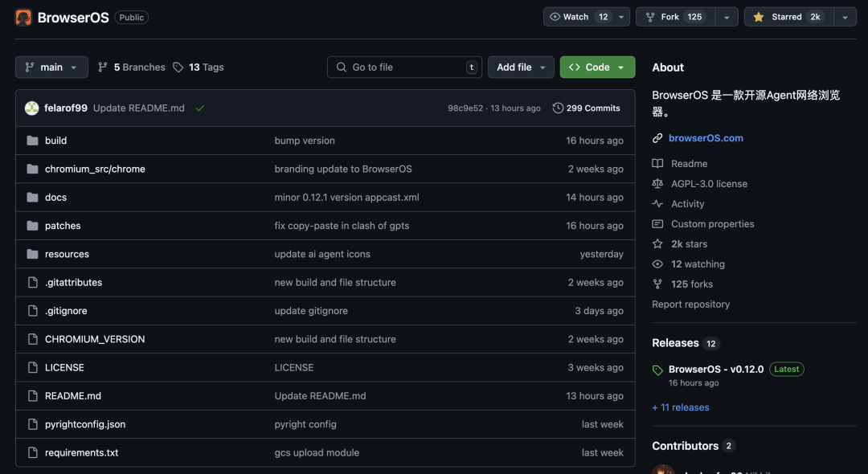
Task: Open the Activity link in About
Action: [x=687, y=203]
